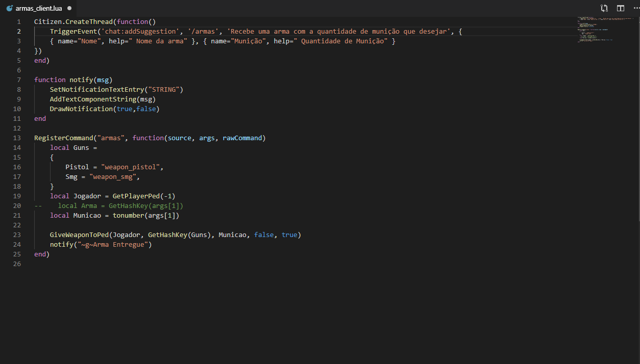
Task: Click the "weapon_pistol" string
Action: pyautogui.click(x=132, y=167)
